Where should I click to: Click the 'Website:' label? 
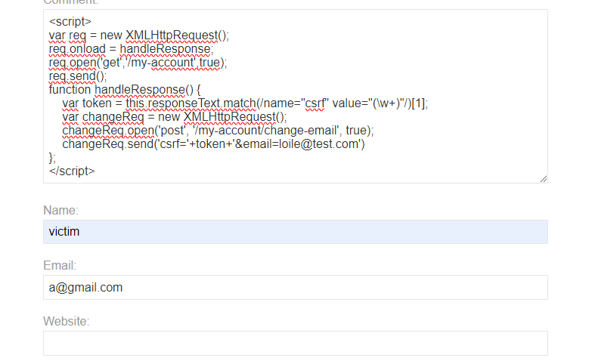point(67,322)
